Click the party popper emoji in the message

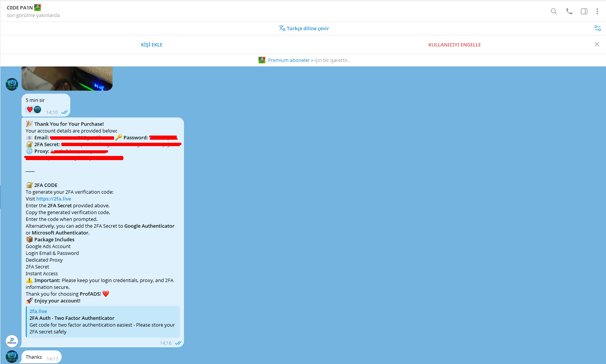tap(29, 124)
